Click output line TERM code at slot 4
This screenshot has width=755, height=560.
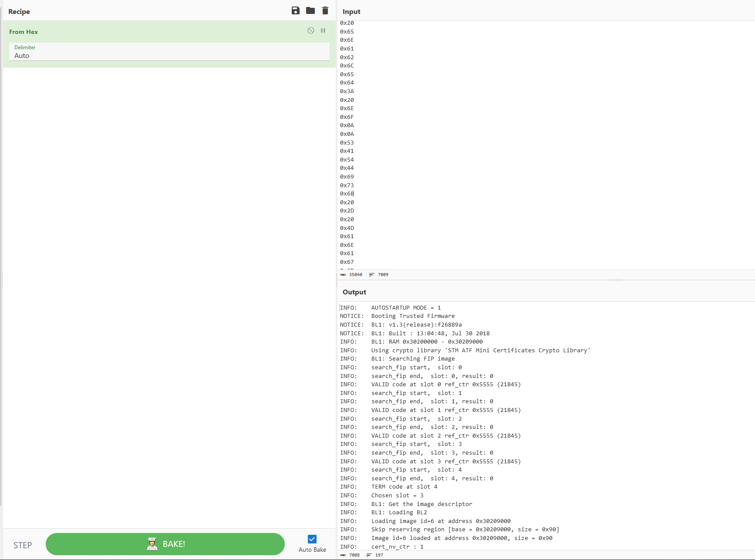pyautogui.click(x=389, y=487)
